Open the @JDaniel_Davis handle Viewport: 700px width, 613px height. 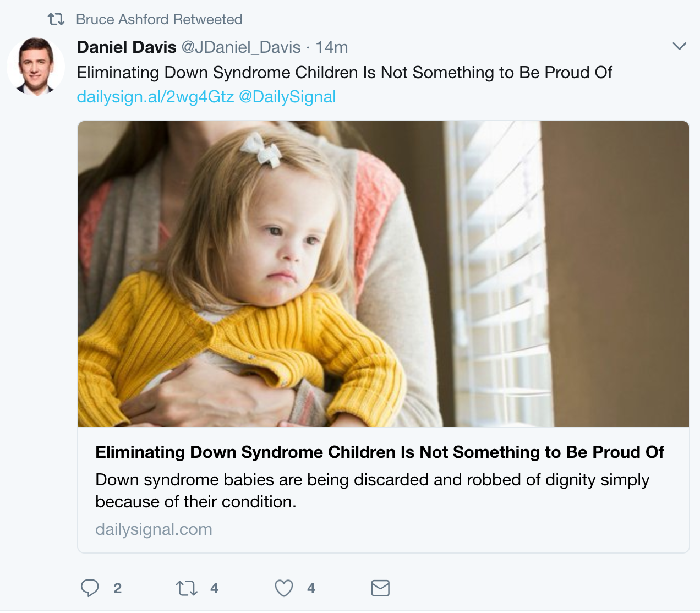[241, 47]
